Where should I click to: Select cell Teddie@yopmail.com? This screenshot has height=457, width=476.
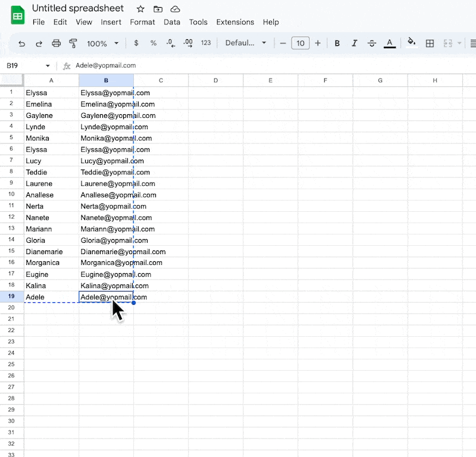point(106,172)
